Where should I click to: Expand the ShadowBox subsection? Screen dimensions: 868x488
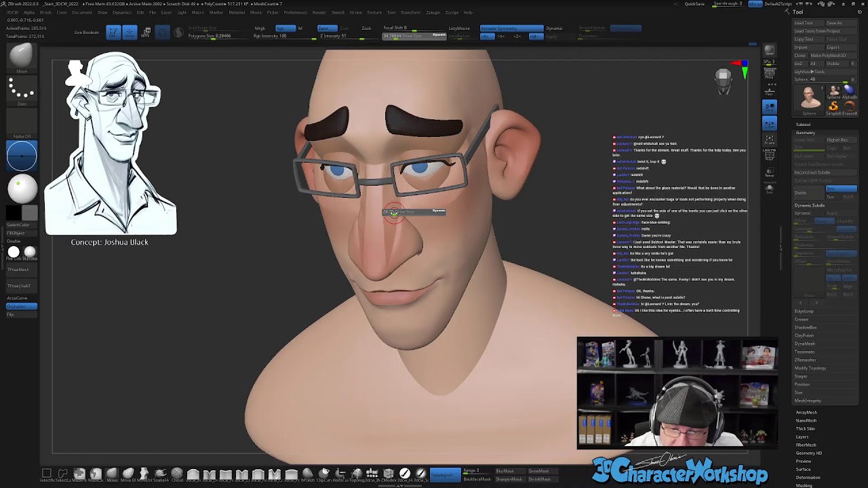[806, 327]
